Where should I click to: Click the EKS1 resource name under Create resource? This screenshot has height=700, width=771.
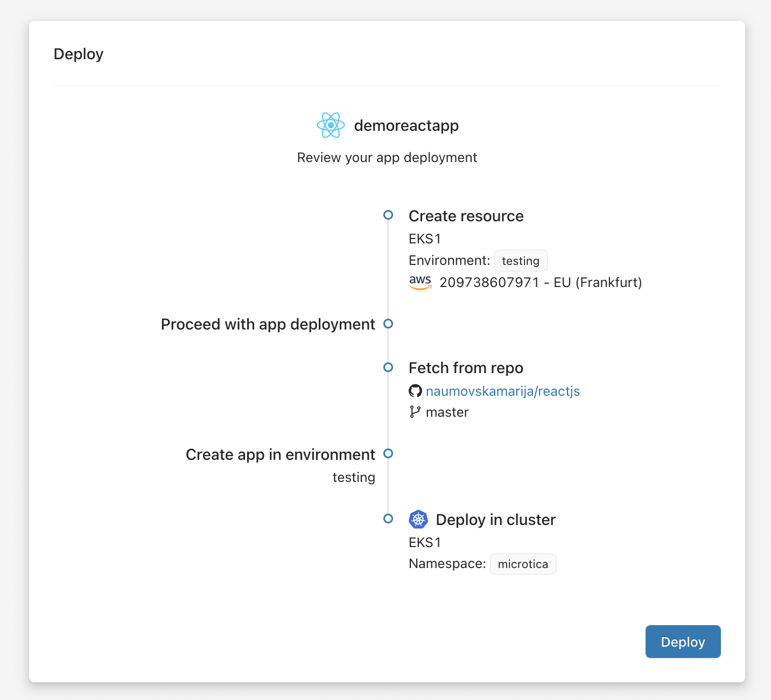[x=425, y=239]
